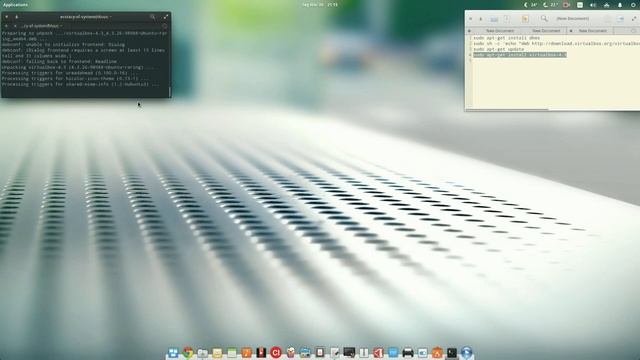Open the notifications bell in top panel

(x=620, y=5)
